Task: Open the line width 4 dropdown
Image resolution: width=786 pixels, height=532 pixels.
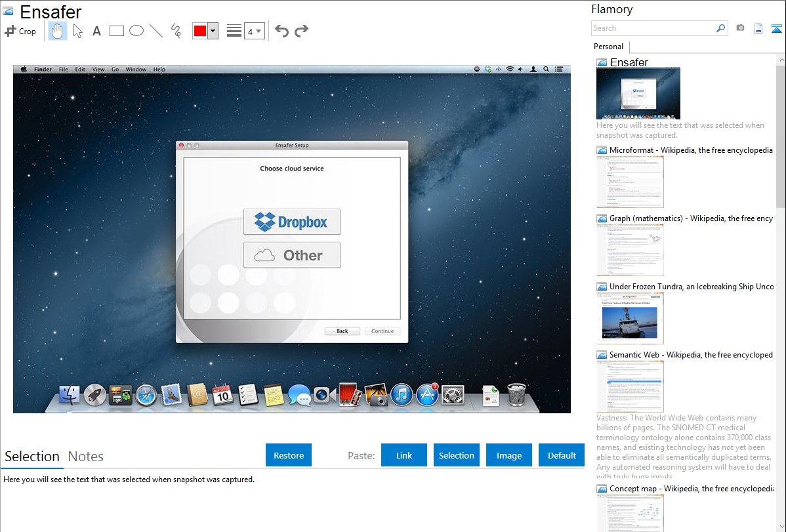Action: [255, 31]
